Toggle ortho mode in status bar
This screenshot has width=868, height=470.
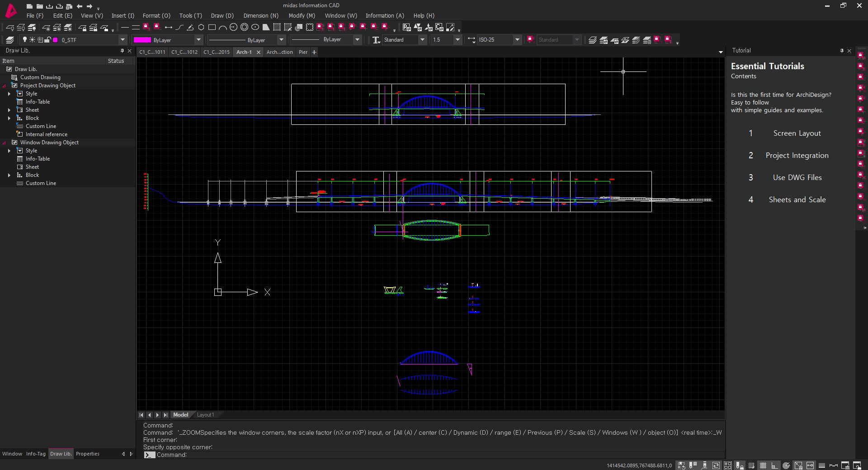[774, 465]
